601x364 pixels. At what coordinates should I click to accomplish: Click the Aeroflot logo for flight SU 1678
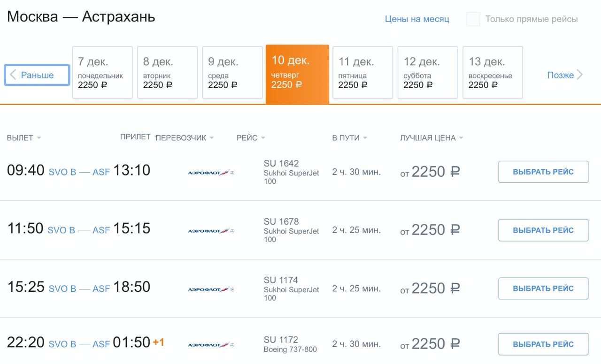[211, 231]
